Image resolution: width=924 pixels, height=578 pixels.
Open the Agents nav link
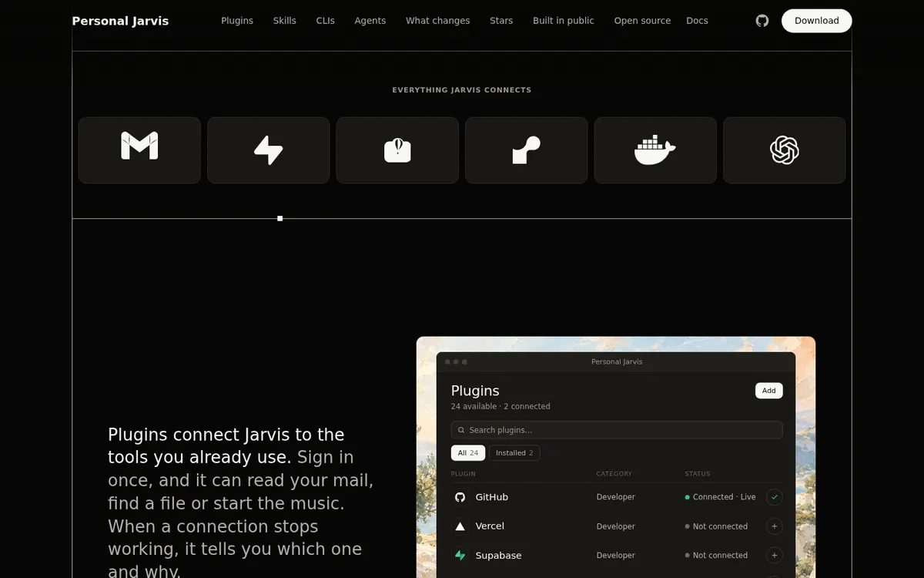tap(370, 21)
